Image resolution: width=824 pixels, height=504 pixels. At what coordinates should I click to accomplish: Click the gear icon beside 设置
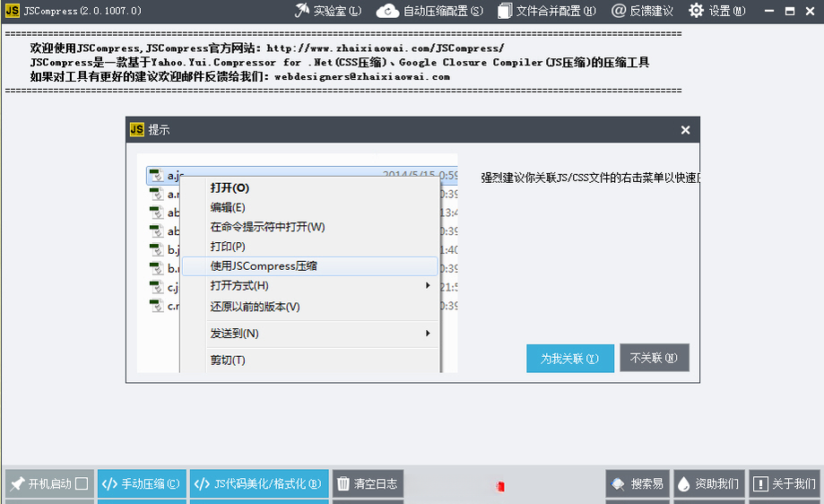[697, 10]
